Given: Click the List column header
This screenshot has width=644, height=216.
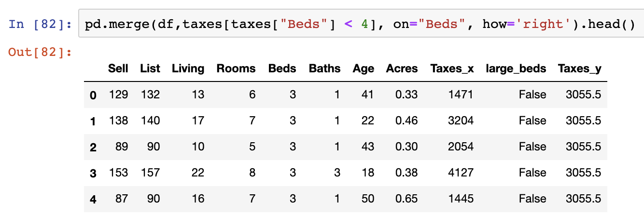Looking at the screenshot, I should pyautogui.click(x=150, y=68).
